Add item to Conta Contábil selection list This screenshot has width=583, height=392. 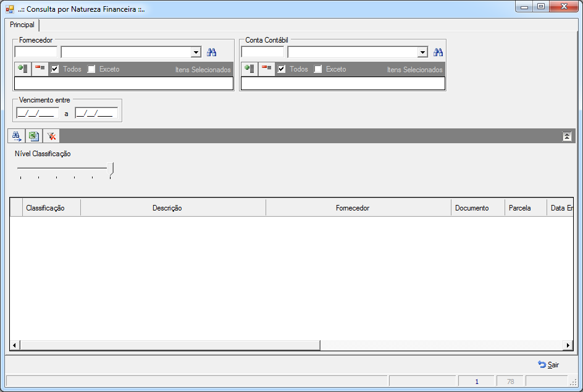[250, 69]
